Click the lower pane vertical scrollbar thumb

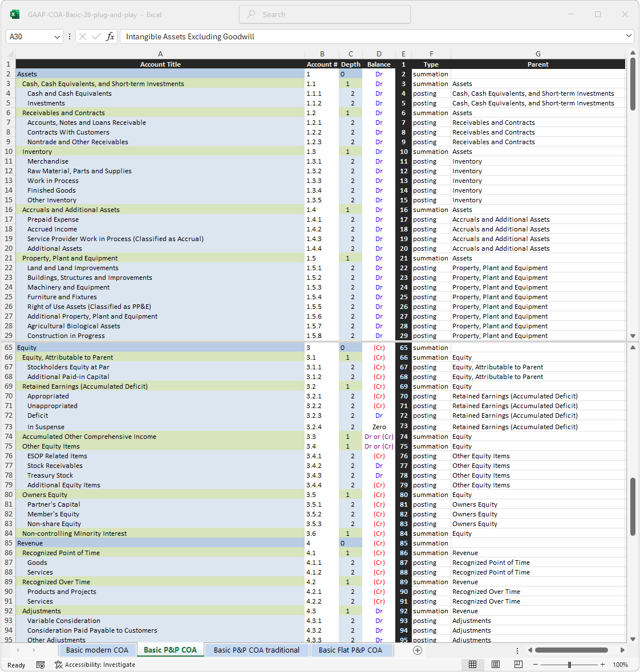point(633,506)
